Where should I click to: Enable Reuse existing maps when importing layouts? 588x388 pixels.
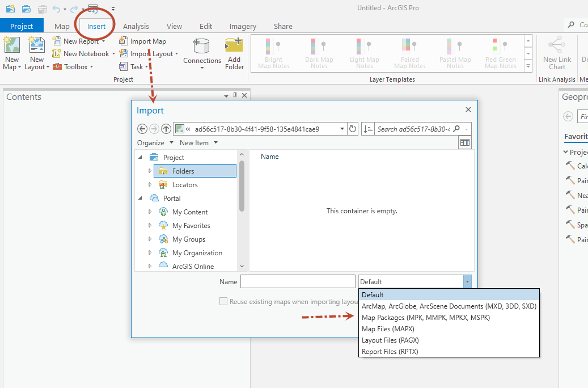click(223, 301)
